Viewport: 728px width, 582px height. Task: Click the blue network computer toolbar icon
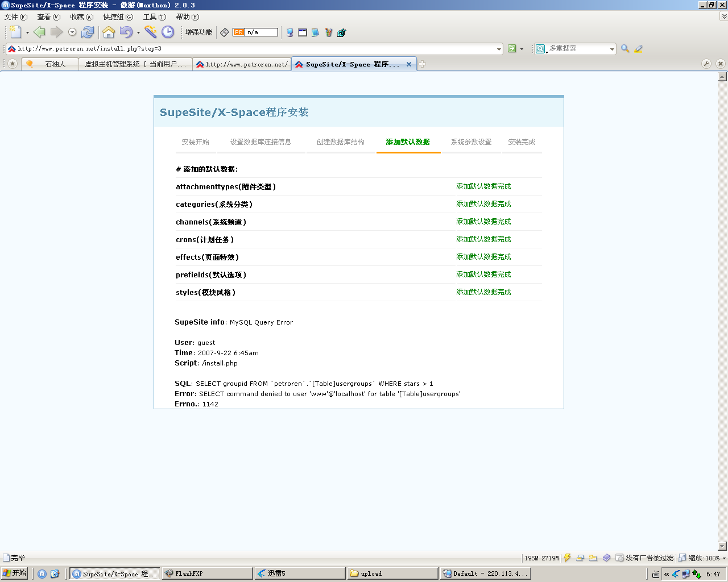(290, 32)
